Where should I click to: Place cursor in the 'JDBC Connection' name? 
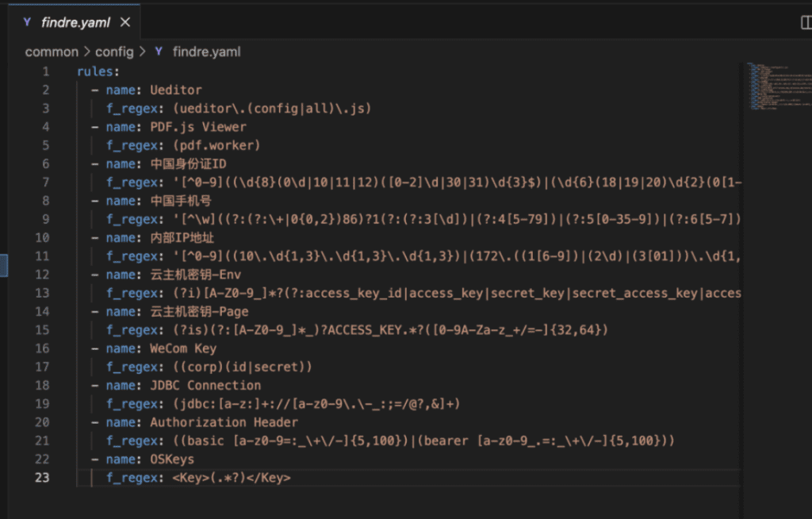point(205,385)
